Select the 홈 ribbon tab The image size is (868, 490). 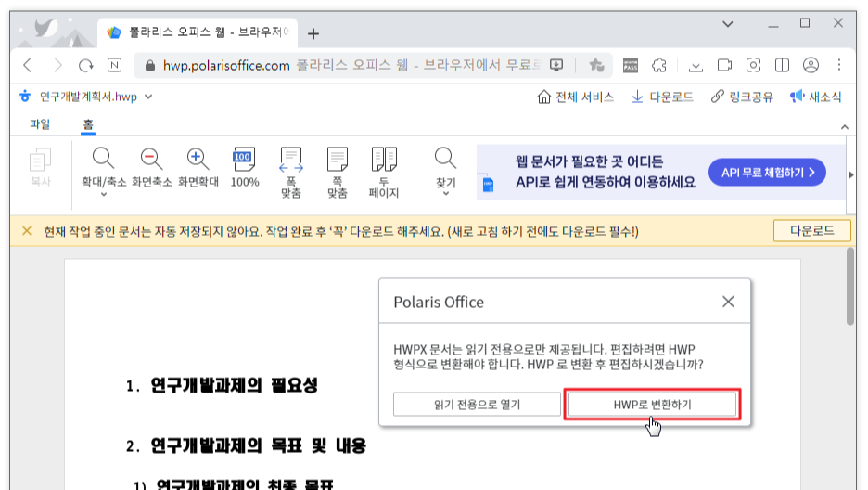(88, 124)
